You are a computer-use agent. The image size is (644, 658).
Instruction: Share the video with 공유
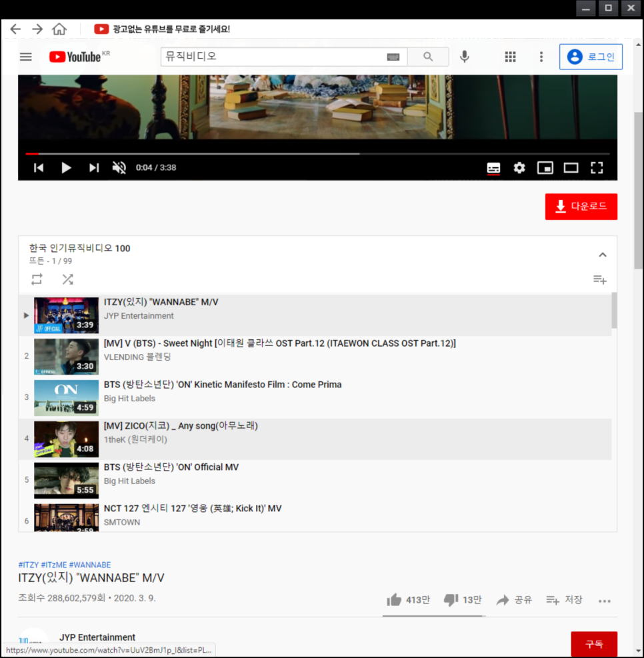point(514,600)
